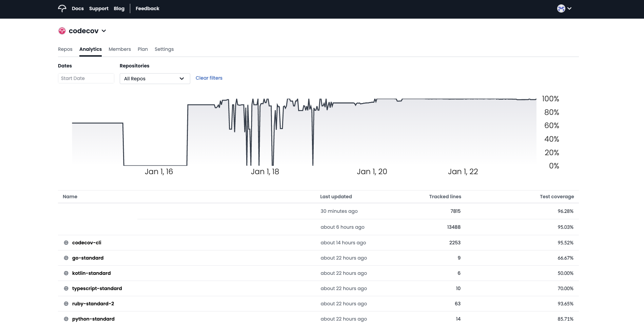Click globe icon beside go-standard

[66, 258]
